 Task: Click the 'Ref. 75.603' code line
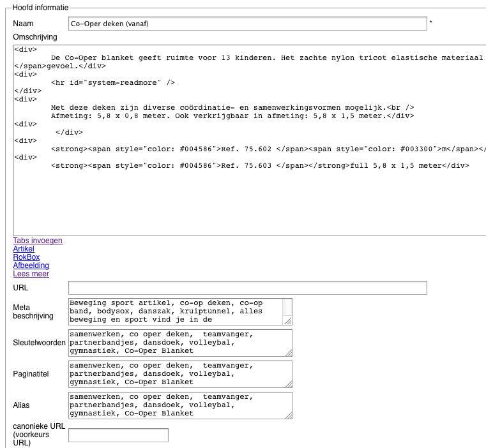coord(260,166)
